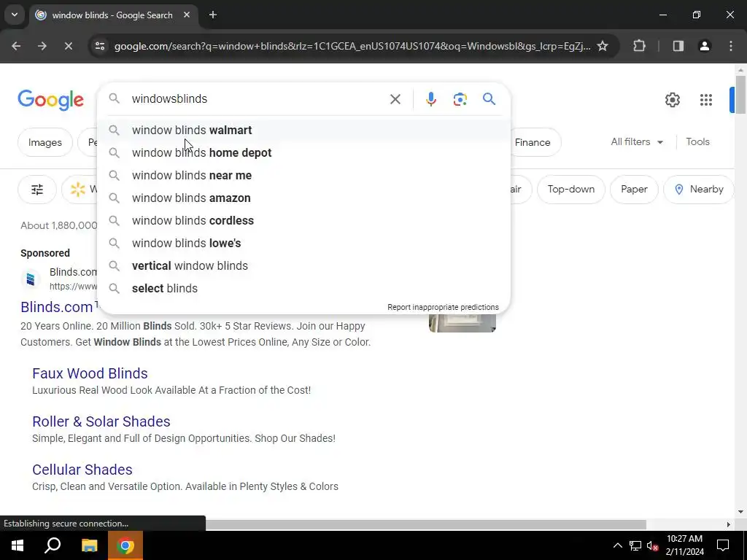The width and height of the screenshot is (747, 560).
Task: Open a new browser tab
Action: coord(213,15)
